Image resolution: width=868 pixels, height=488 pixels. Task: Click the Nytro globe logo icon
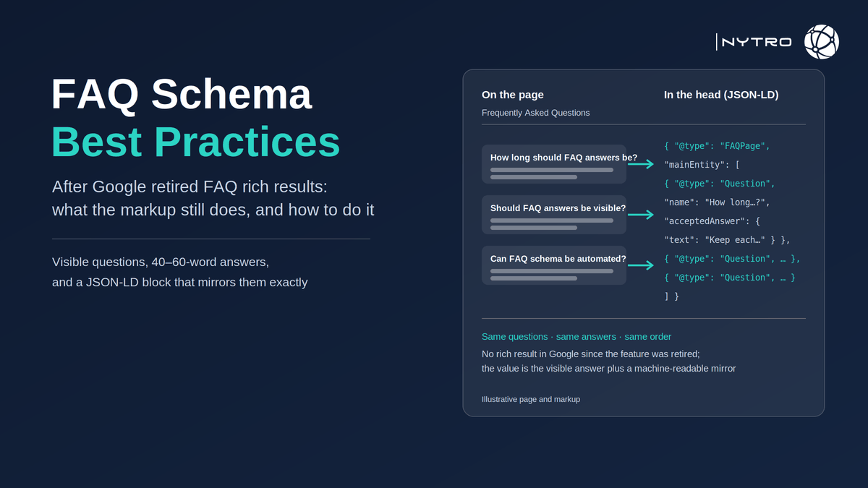click(822, 41)
